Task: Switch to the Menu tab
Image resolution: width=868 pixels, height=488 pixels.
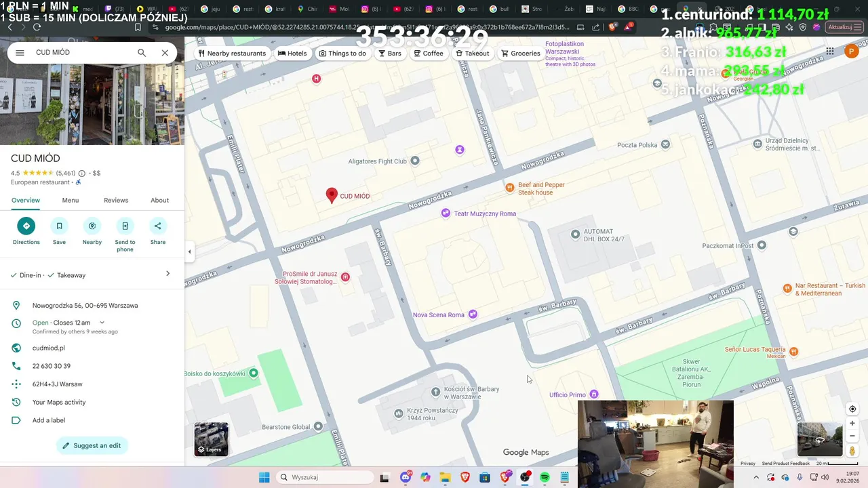Action: pos(71,200)
